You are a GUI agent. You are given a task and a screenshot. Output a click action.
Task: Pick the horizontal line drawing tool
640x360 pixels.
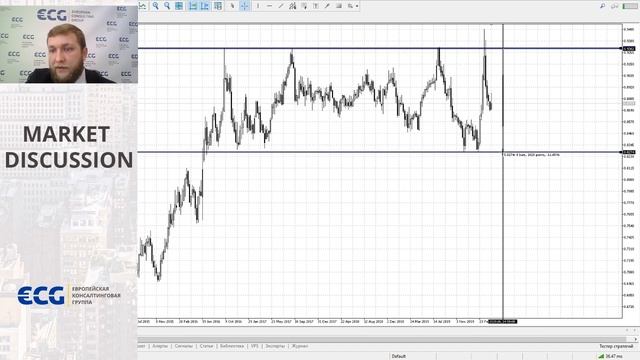point(269,6)
